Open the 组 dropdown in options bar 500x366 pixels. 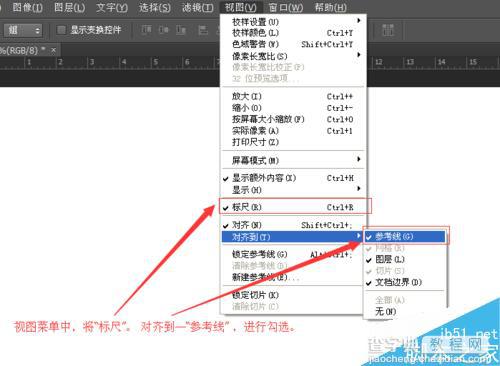click(x=23, y=30)
